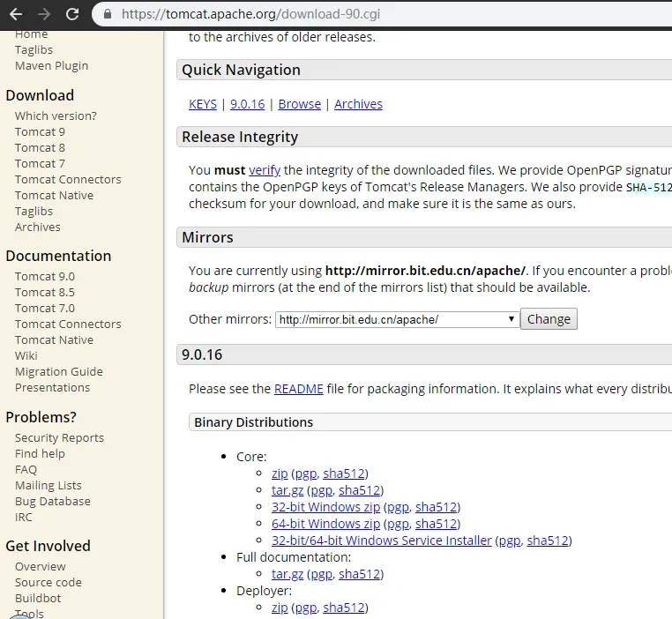The width and height of the screenshot is (672, 619).
Task: Open Archives in Download sidebar
Action: pyautogui.click(x=38, y=227)
